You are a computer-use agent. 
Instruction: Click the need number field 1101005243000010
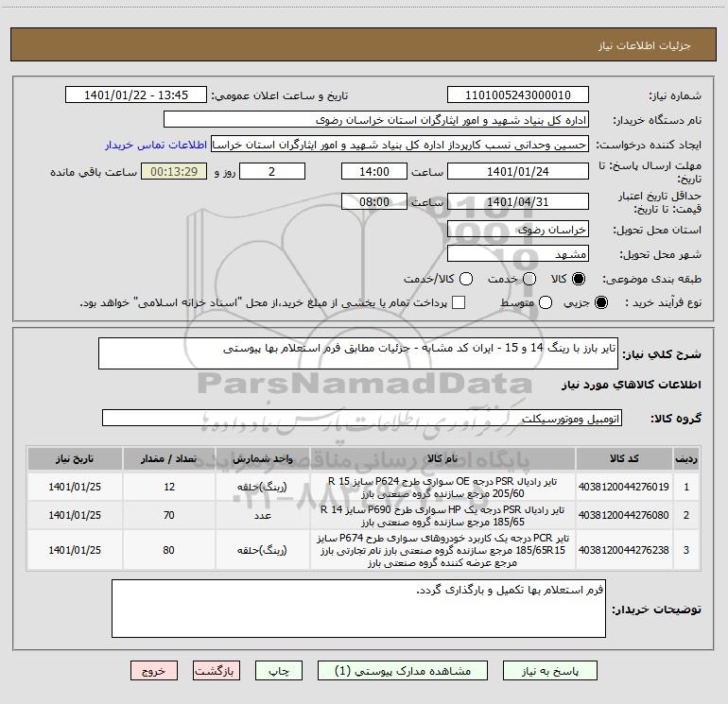point(518,94)
